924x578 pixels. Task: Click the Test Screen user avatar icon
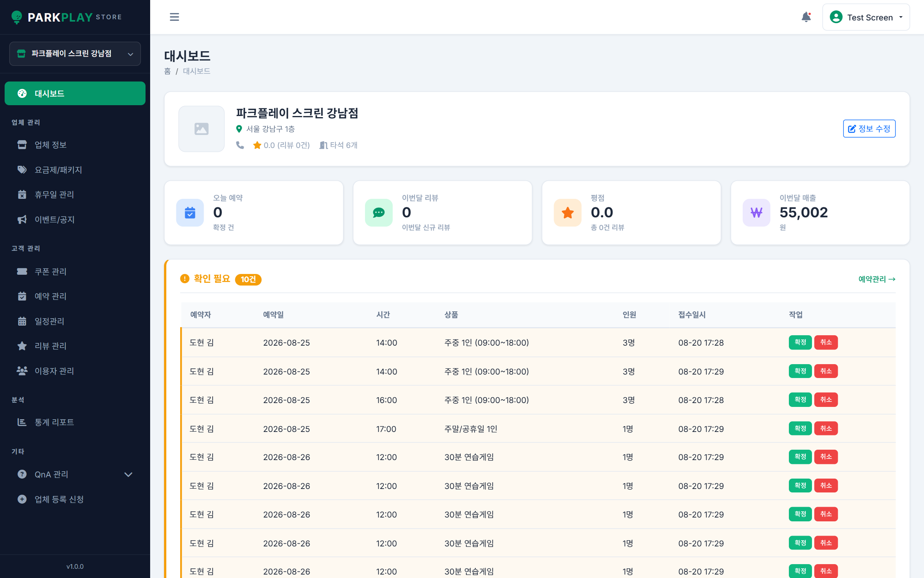point(836,17)
